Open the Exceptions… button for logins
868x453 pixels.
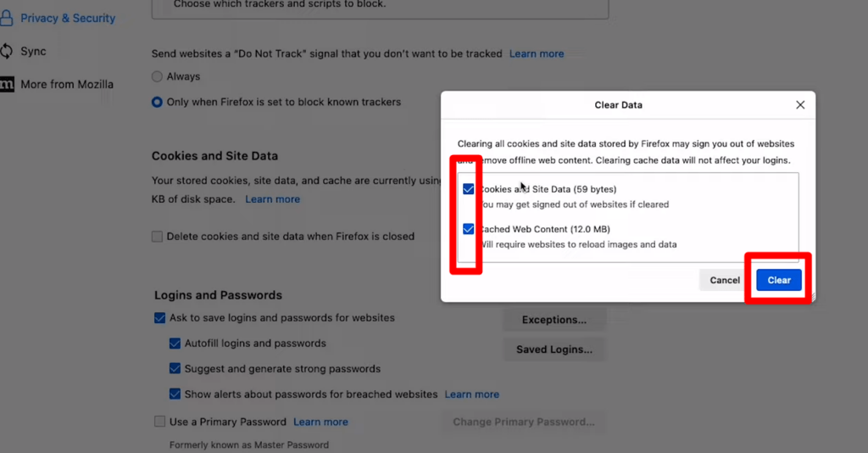554,320
